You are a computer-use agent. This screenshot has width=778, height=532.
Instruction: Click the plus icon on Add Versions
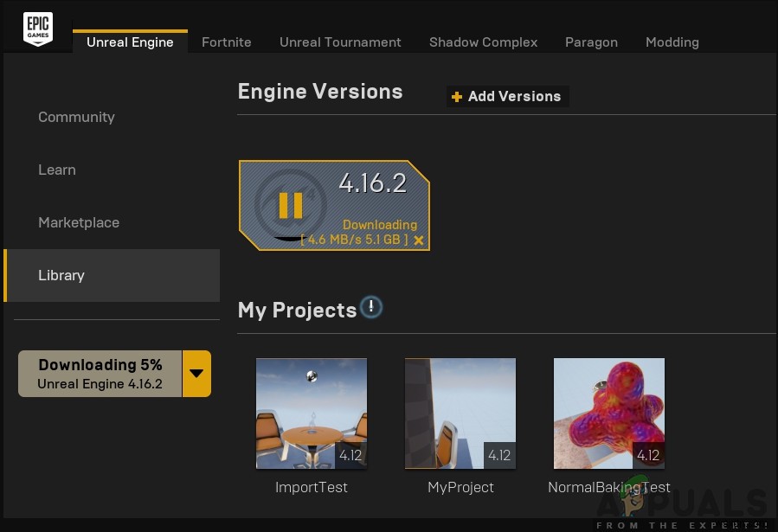coord(457,97)
